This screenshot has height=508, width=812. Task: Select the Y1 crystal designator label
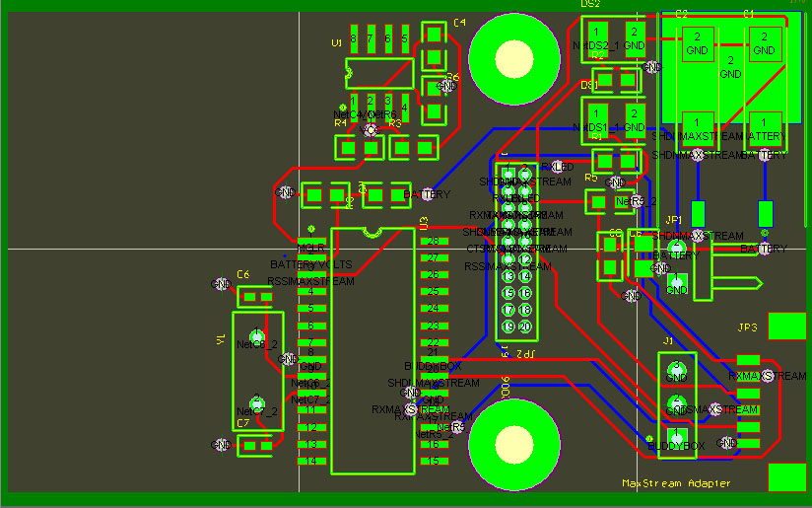click(221, 339)
